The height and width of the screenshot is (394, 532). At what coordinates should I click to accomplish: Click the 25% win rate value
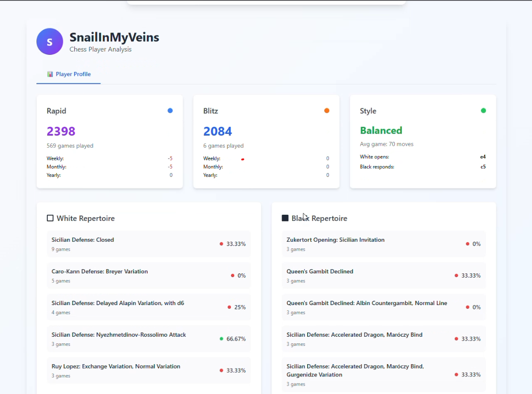tap(240, 307)
